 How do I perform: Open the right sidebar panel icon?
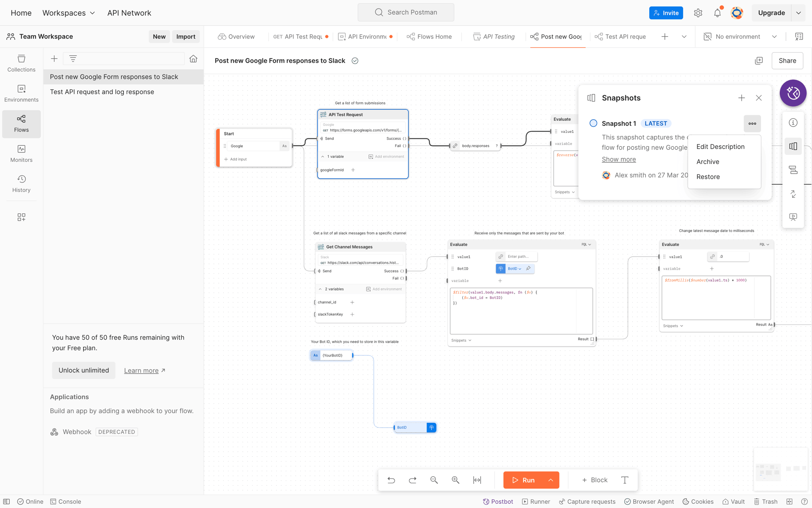pos(799,37)
